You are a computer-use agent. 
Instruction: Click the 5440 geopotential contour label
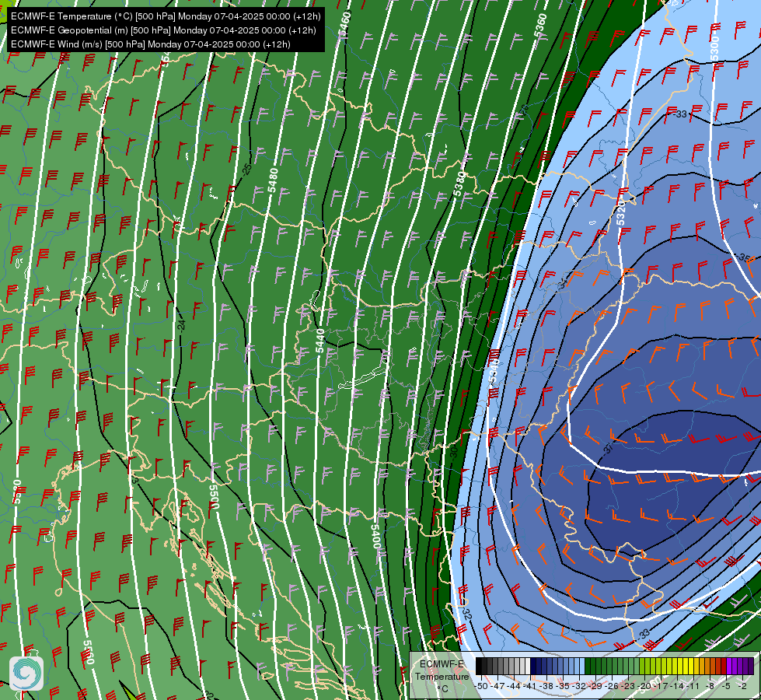(x=320, y=341)
